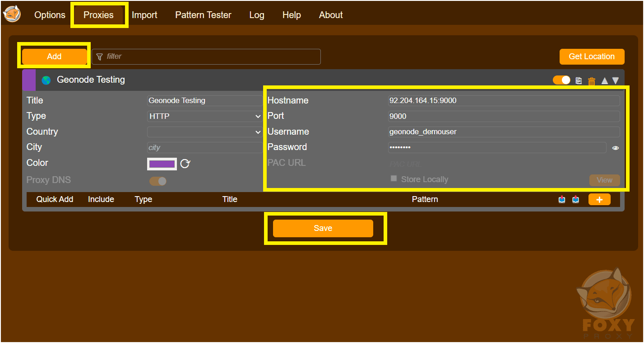The image size is (644, 343).
Task: Enable the Store Locally checkbox
Action: (x=394, y=179)
